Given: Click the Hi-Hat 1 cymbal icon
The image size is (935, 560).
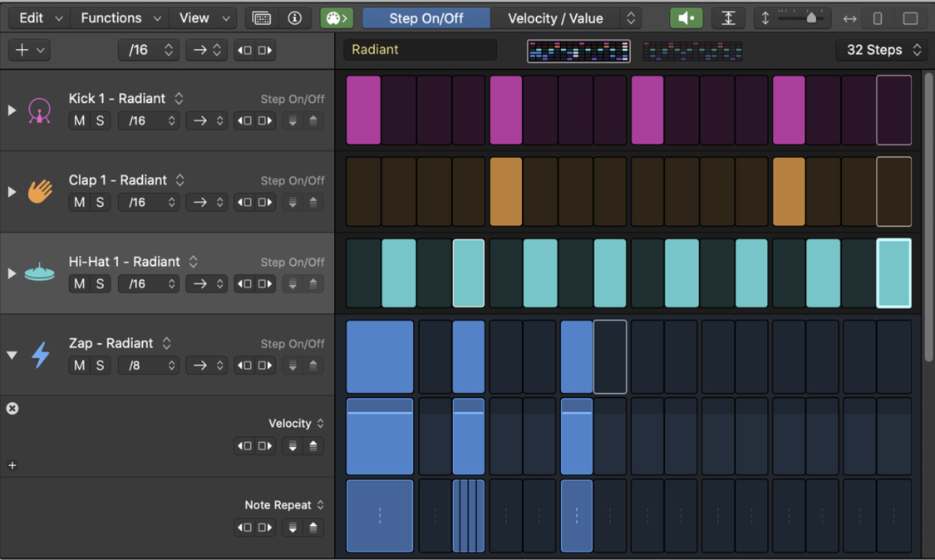Looking at the screenshot, I should [40, 273].
